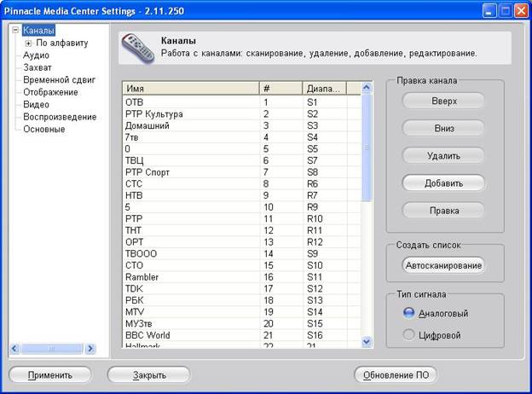Select the ОРТ channel row

point(241,242)
